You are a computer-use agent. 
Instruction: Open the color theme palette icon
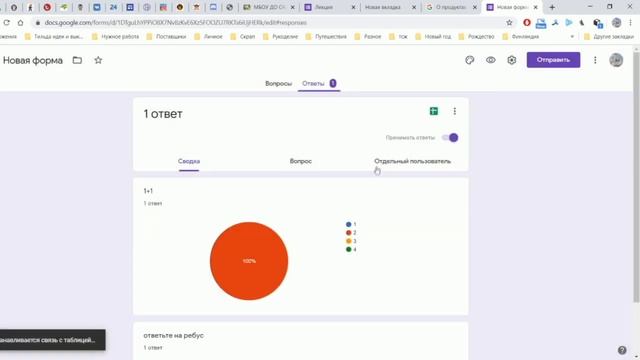point(469,60)
